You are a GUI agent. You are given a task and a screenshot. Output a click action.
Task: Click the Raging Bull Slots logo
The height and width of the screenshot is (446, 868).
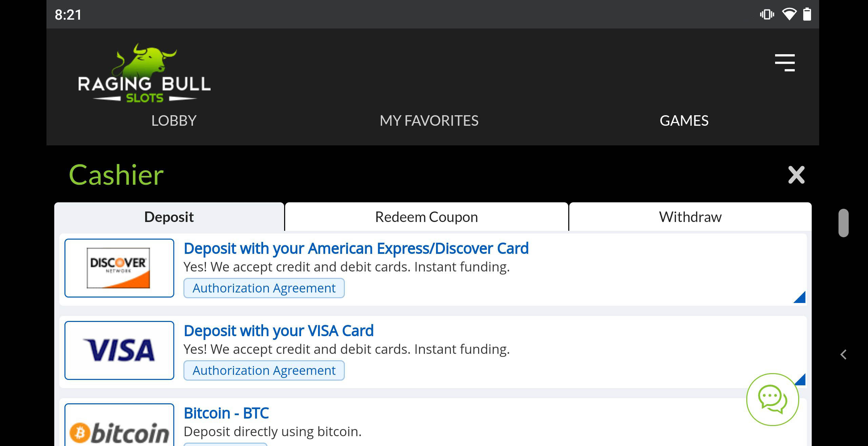[144, 73]
